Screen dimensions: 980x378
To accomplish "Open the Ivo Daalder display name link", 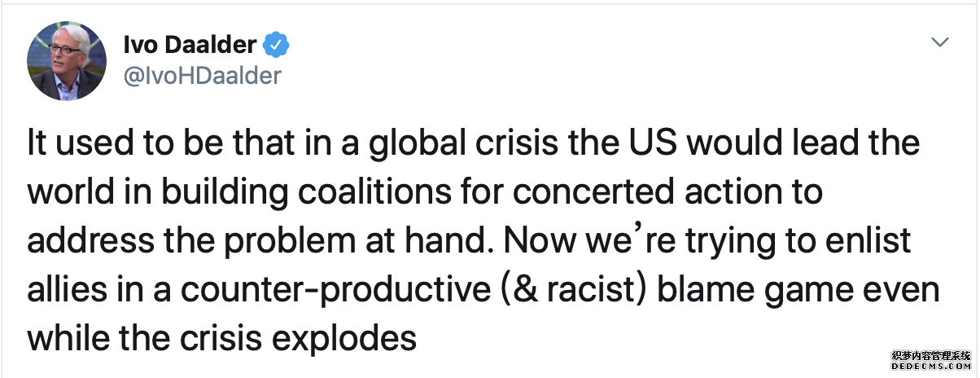I will tap(190, 46).
